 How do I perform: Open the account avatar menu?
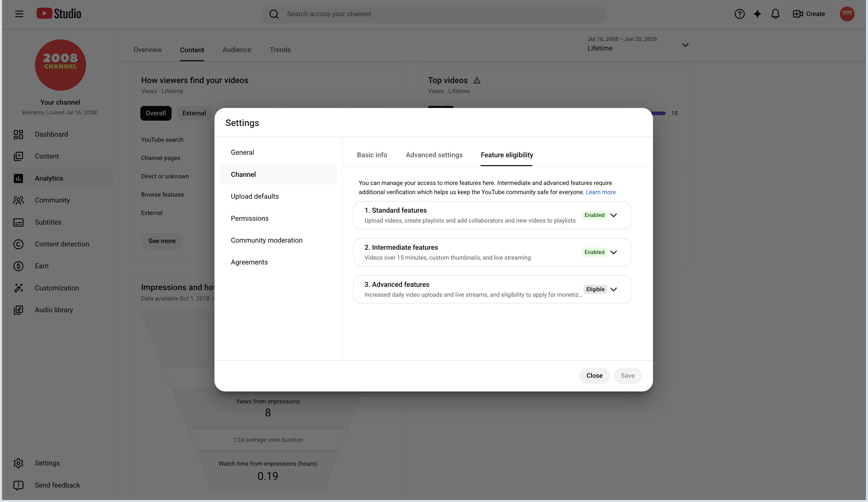(847, 14)
